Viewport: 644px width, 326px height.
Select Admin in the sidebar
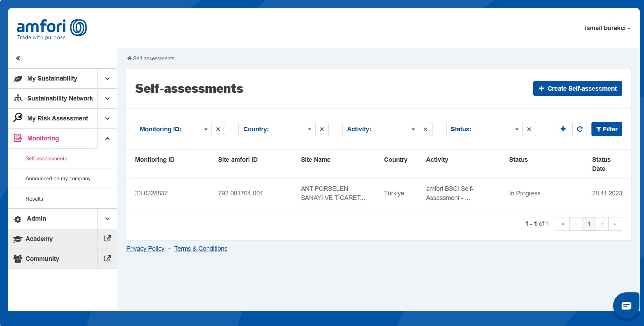[x=36, y=219]
